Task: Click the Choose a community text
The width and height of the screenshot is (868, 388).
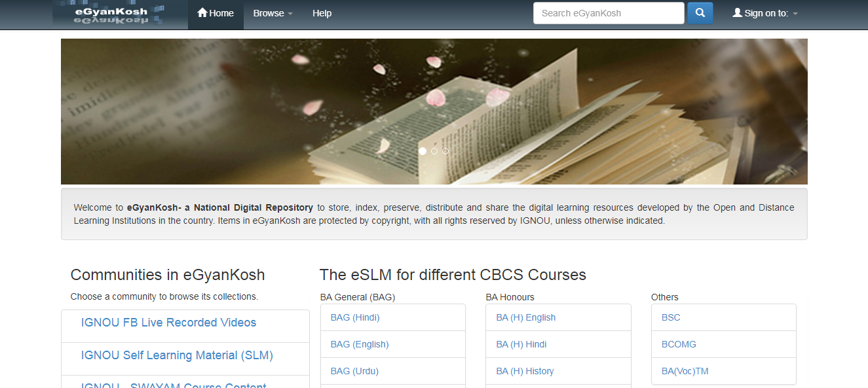Action: 164,296
